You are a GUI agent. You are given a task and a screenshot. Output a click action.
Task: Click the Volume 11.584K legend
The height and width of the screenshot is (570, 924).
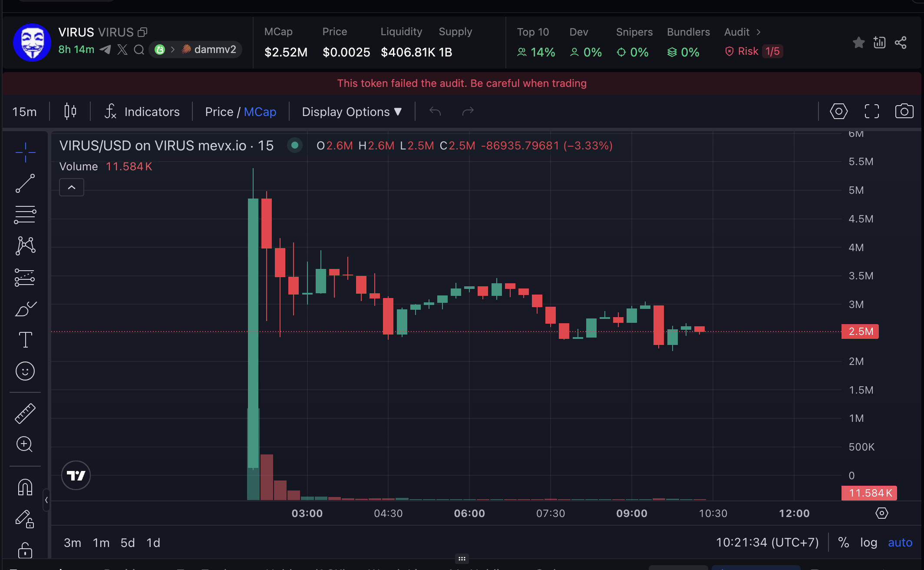[x=106, y=166]
